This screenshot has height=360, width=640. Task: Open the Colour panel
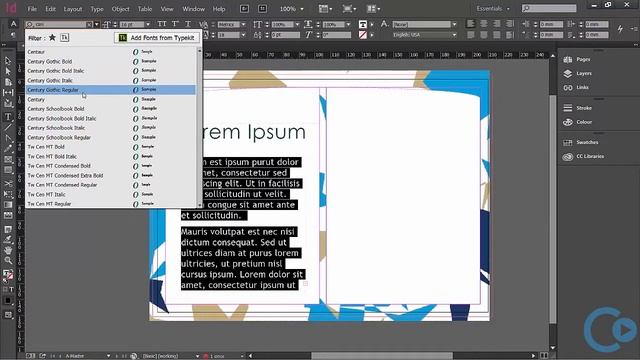pos(578,122)
